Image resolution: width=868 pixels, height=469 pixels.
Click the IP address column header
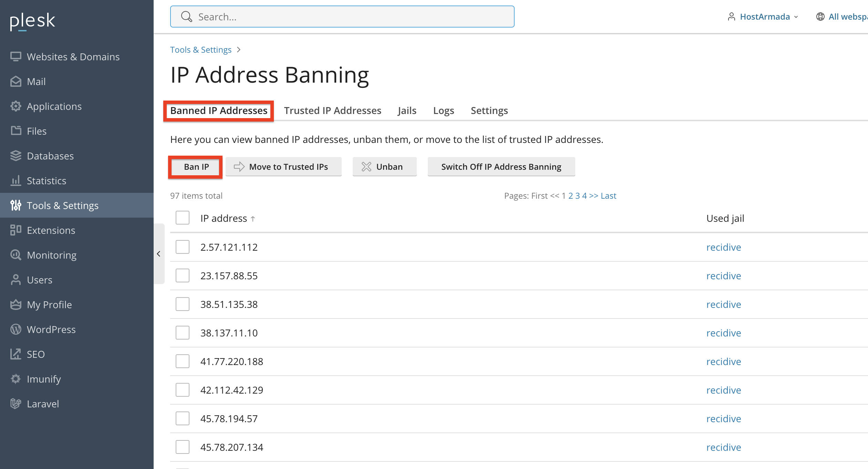point(224,218)
